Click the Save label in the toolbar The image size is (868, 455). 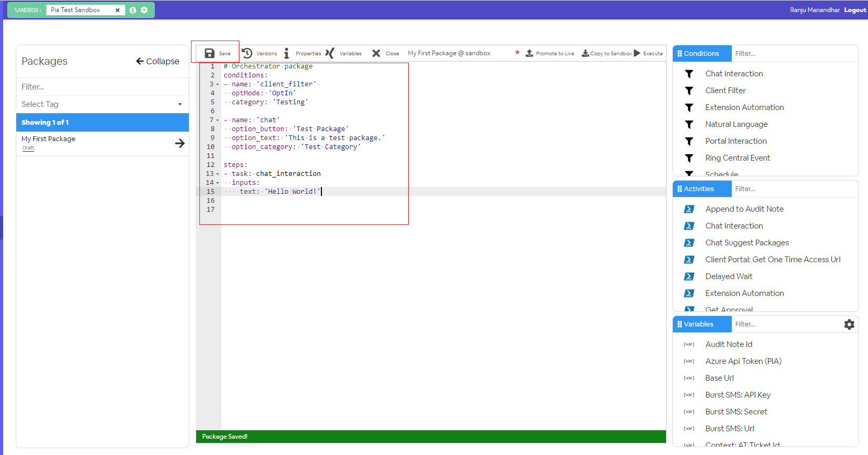click(x=225, y=54)
